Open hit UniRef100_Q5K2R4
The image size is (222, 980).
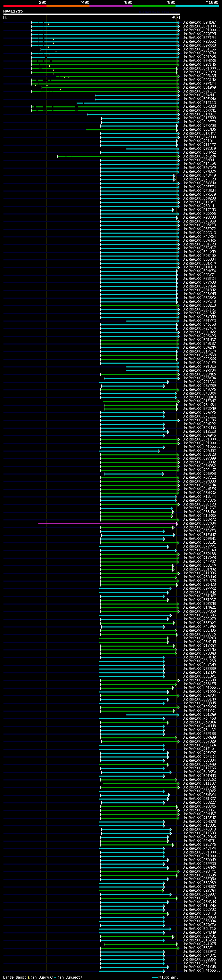(x=199, y=156)
